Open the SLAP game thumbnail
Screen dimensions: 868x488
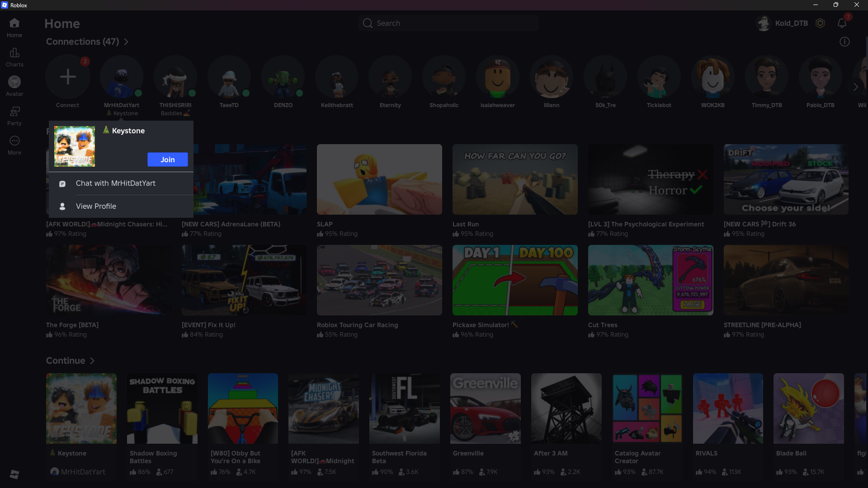[379, 179]
